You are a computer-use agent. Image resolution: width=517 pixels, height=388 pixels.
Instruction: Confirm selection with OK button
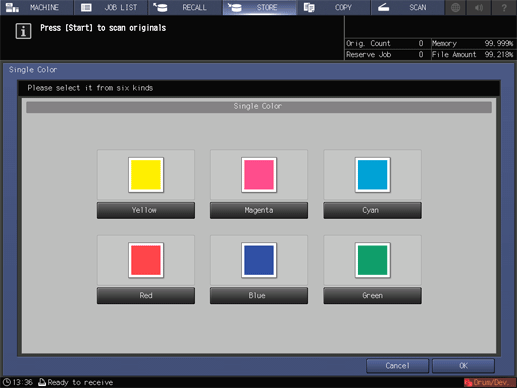pos(463,366)
